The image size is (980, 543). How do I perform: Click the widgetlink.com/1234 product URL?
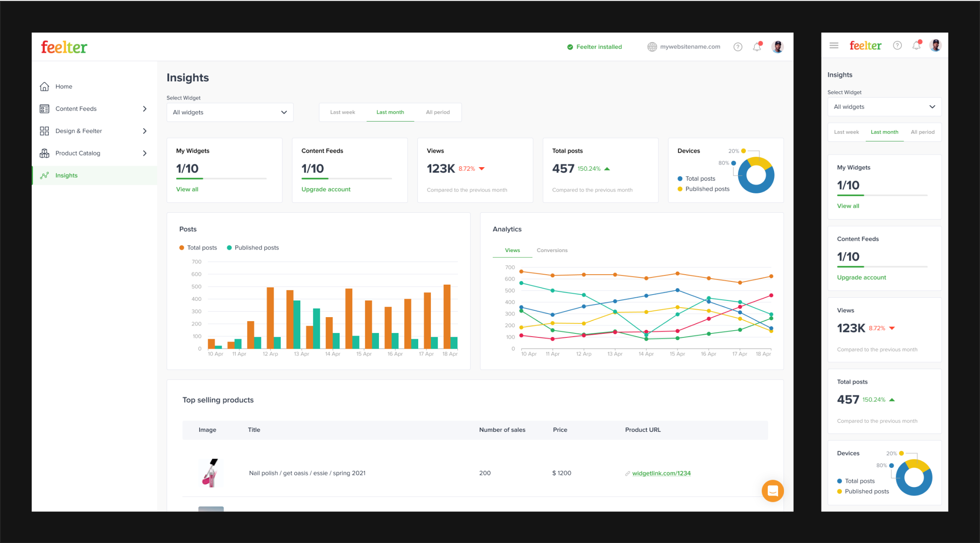tap(661, 473)
